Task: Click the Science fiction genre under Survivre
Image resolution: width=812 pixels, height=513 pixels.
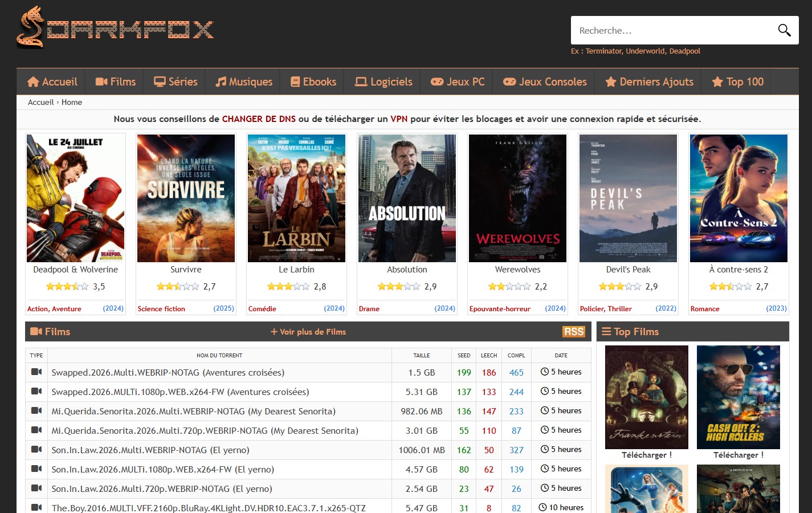Action: [x=161, y=308]
